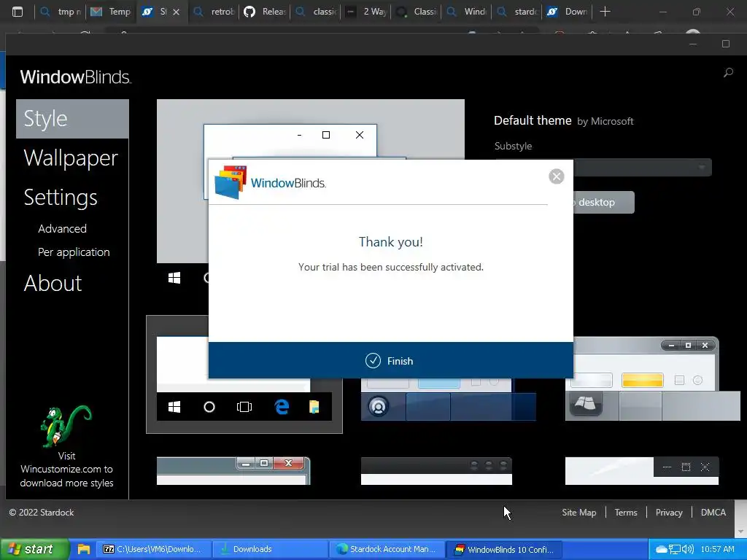Open the Terms footer link
Image resolution: width=747 pixels, height=560 pixels.
[x=625, y=513]
